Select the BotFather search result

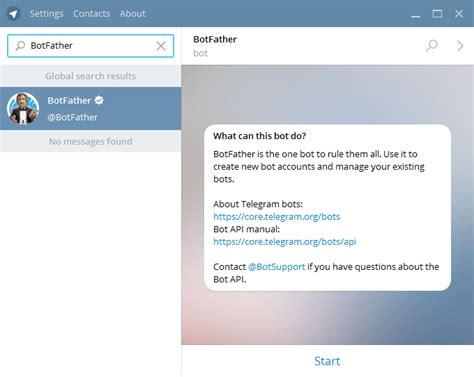pos(91,108)
